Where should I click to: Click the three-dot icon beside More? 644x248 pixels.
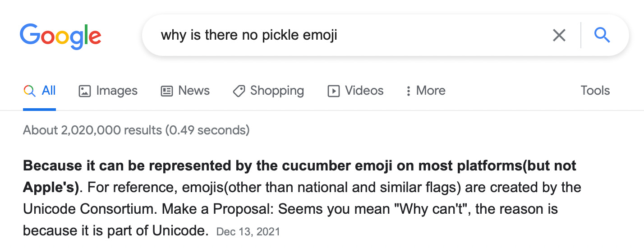408,91
